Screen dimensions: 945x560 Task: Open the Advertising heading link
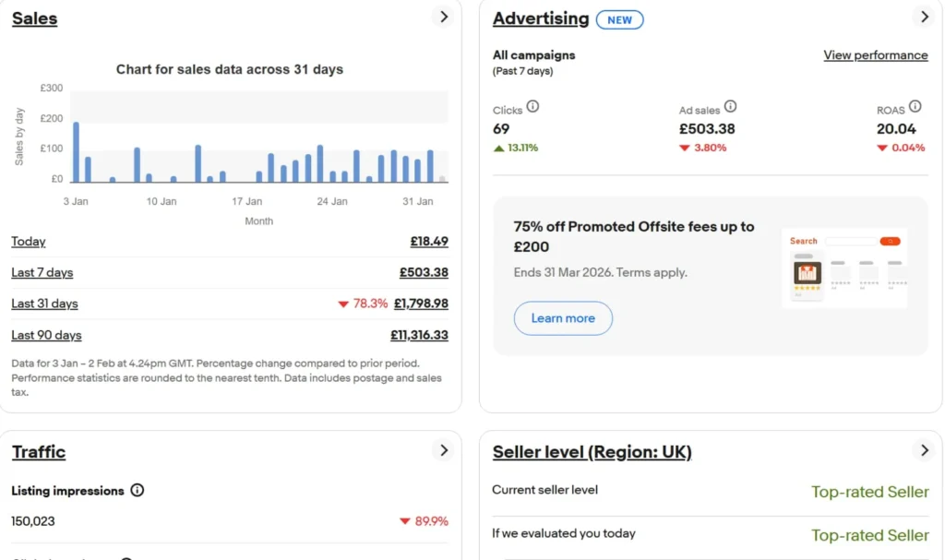[540, 18]
